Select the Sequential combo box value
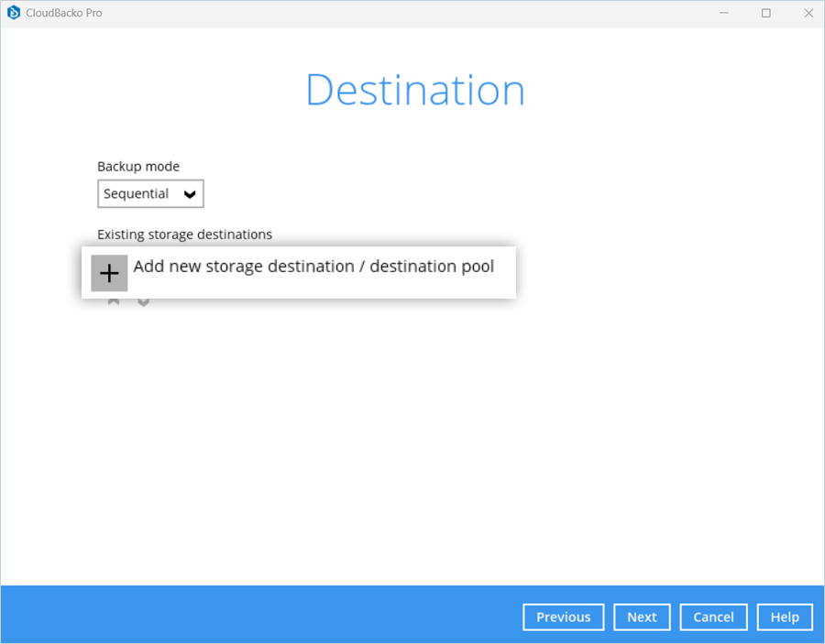The width and height of the screenshot is (825, 644). click(x=137, y=194)
